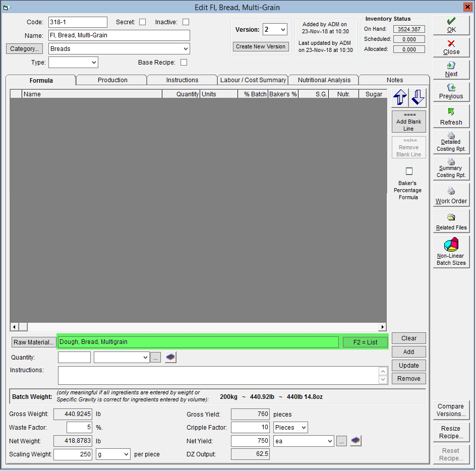The width and height of the screenshot is (476, 471).
Task: Click the Category... button
Action: (24, 48)
